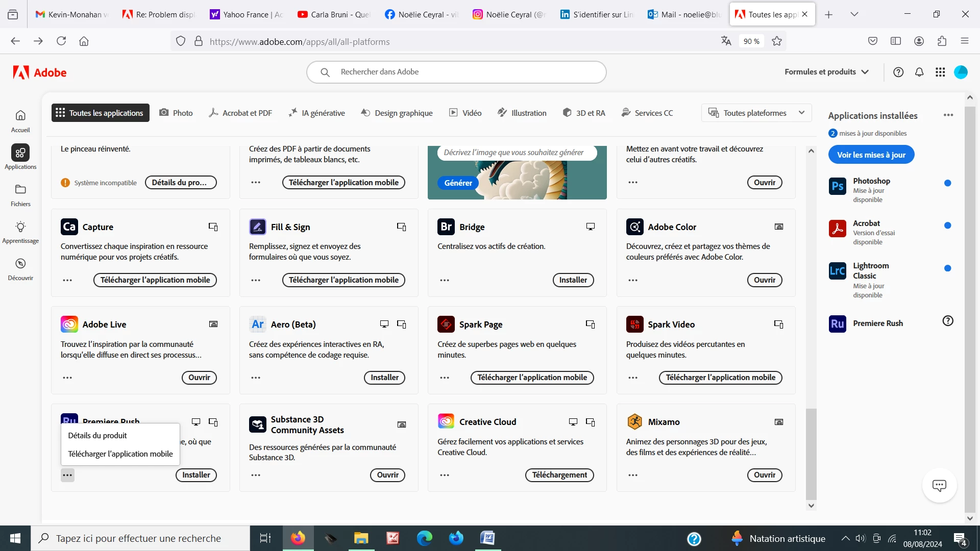Open the Adobe notifications bell
This screenshot has height=551, width=980.
[x=919, y=72]
